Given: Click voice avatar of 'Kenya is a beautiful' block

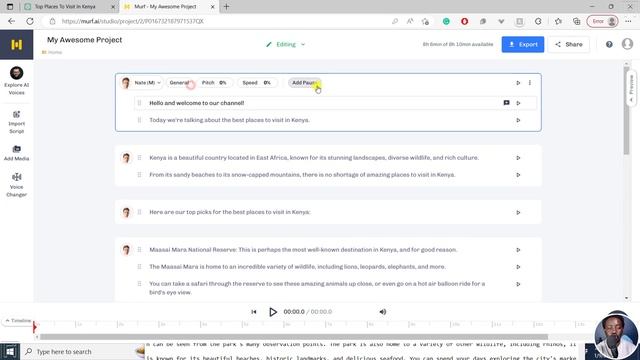Looking at the screenshot, I should point(126,158).
